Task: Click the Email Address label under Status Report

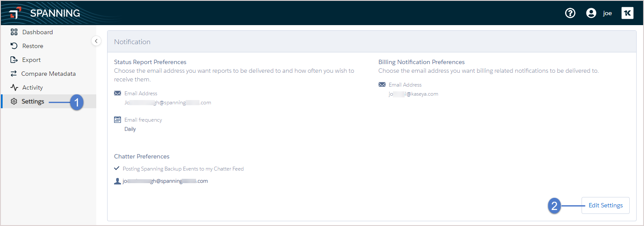Action: (141, 94)
